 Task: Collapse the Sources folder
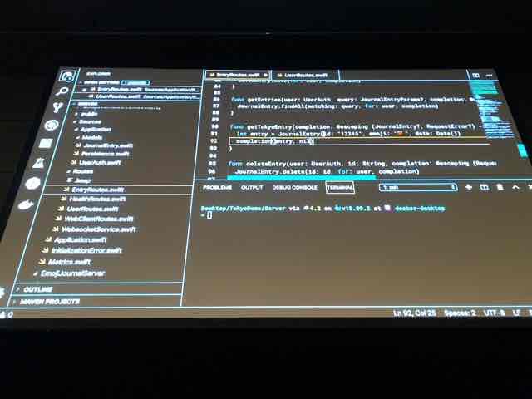point(89,121)
